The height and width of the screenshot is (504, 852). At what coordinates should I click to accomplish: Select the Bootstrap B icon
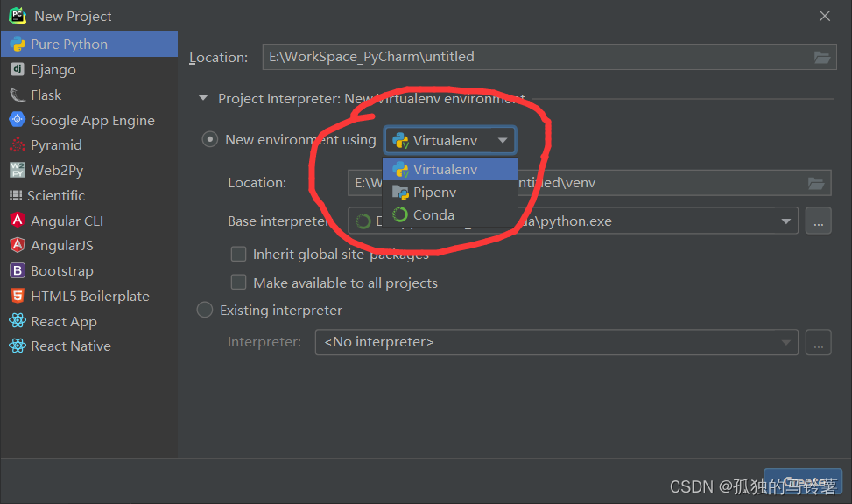(x=18, y=270)
